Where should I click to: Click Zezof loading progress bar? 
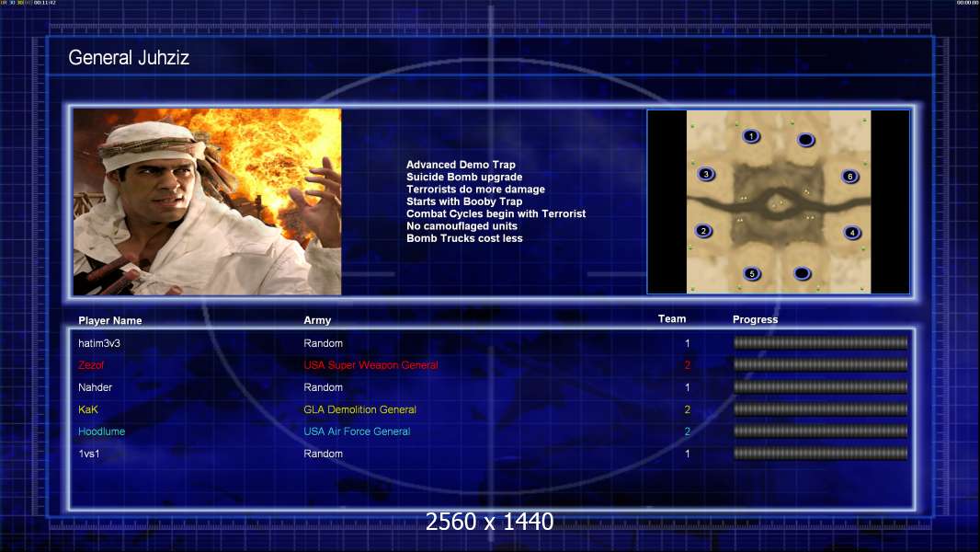point(820,364)
